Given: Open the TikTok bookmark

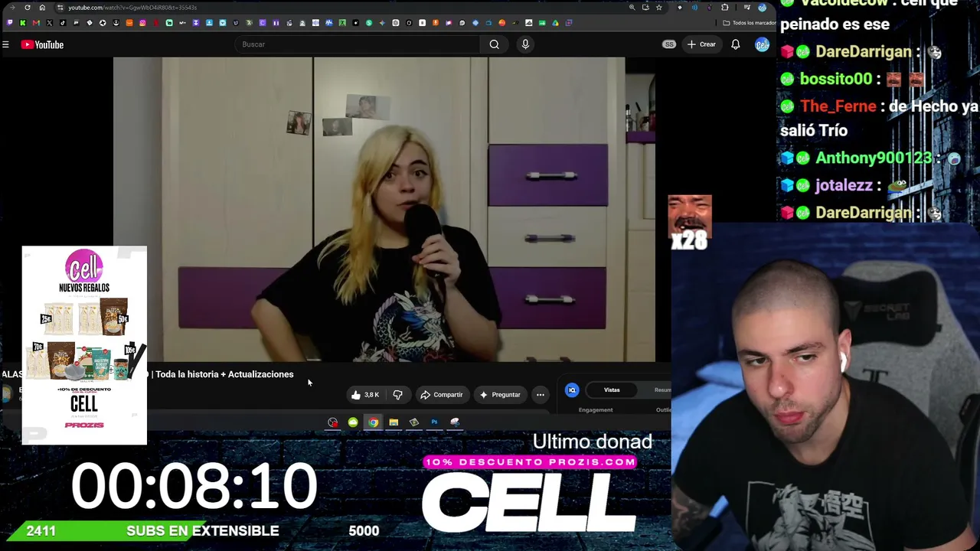Looking at the screenshot, I should [x=63, y=23].
